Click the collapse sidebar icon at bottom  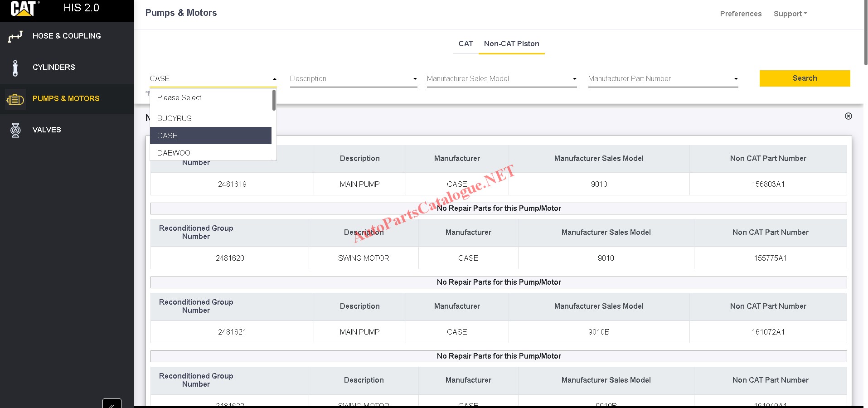click(112, 403)
